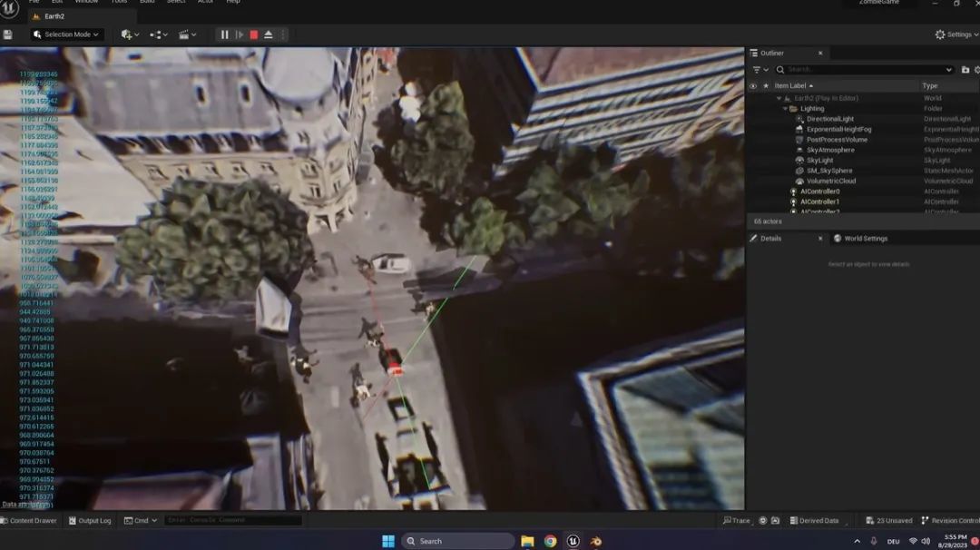Open the Cmd console type dropdown
Image resolution: width=980 pixels, height=550 pixels.
141,520
